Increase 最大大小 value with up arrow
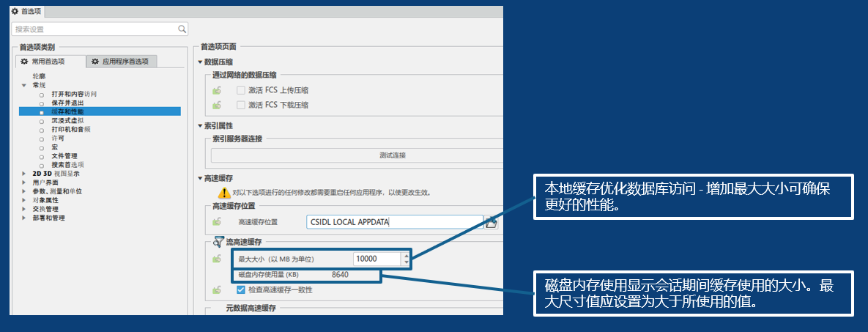868x332 pixels. point(406,255)
